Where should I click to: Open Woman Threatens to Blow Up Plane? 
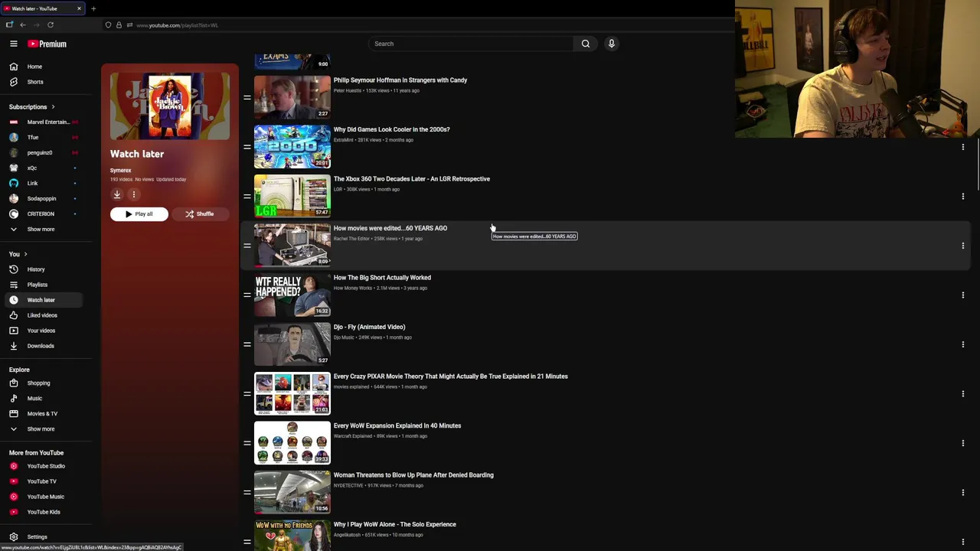click(413, 475)
